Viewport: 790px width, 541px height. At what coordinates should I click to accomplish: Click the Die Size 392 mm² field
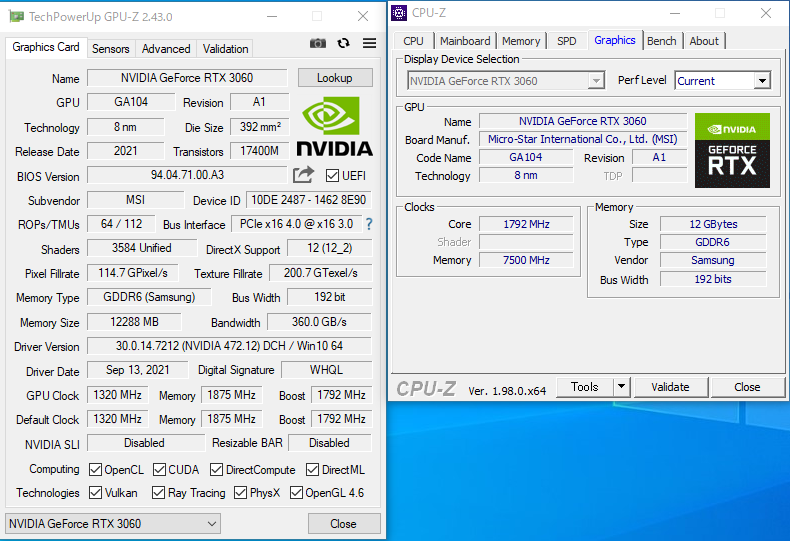[x=260, y=127]
